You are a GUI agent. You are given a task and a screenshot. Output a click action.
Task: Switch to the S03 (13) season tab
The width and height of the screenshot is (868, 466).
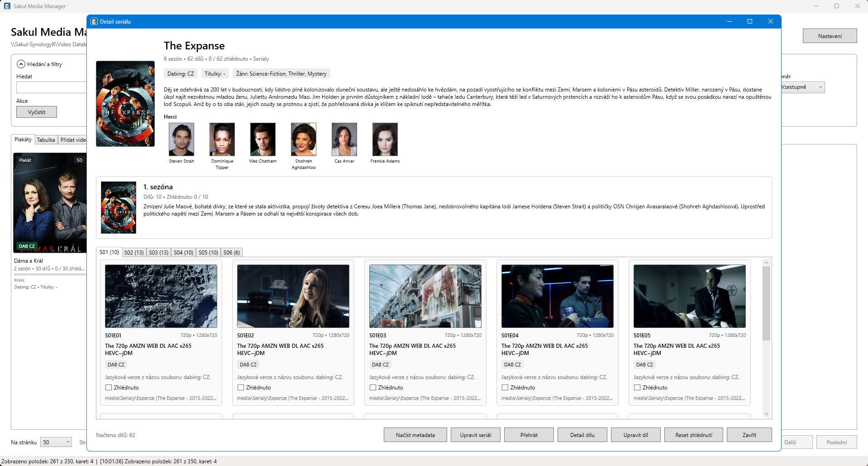[x=159, y=253]
